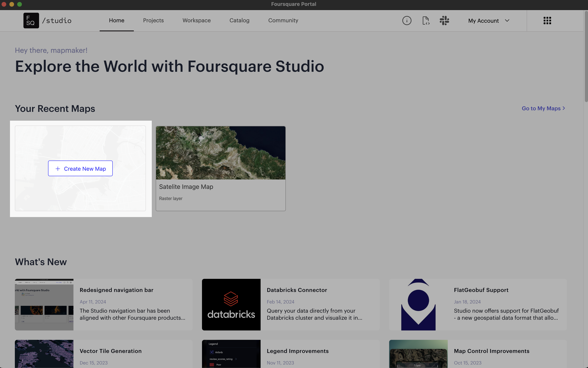The height and width of the screenshot is (368, 588).
Task: Click the Create New Map button
Action: (x=80, y=168)
